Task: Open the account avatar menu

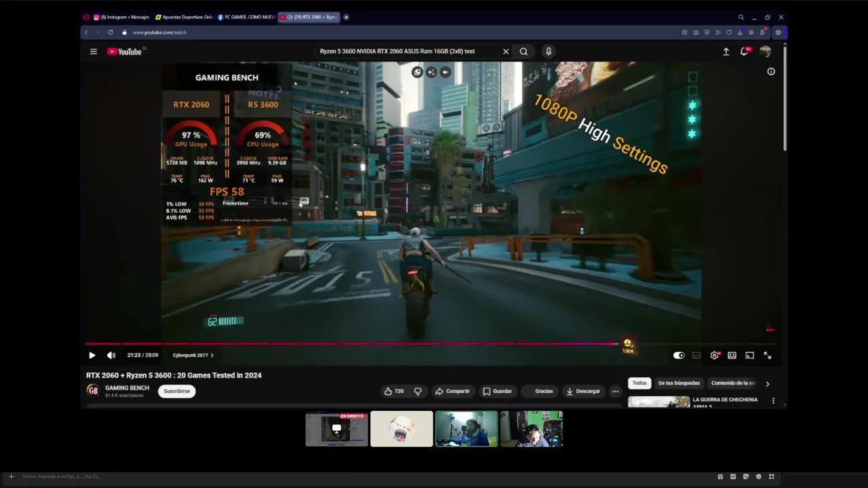Action: pos(765,52)
